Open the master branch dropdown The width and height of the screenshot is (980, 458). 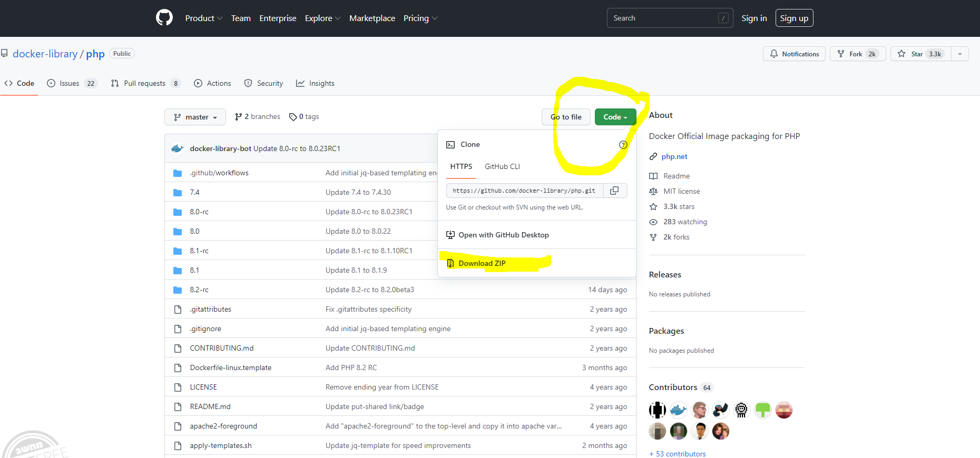click(195, 117)
